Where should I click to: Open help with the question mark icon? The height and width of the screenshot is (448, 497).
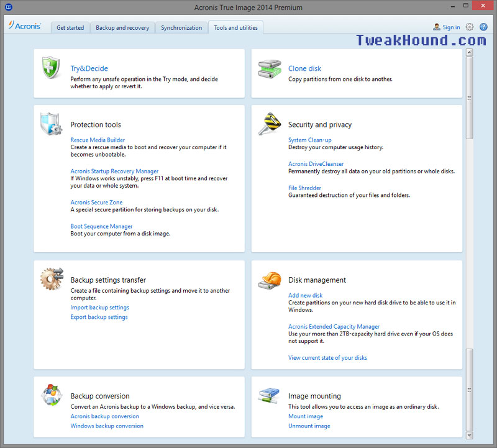483,27
